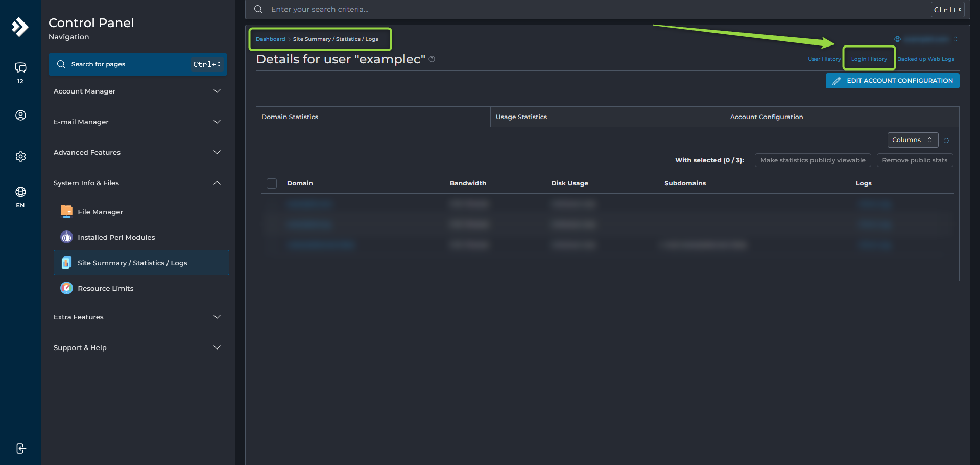
Task: Open the Columns dropdown
Action: point(913,140)
